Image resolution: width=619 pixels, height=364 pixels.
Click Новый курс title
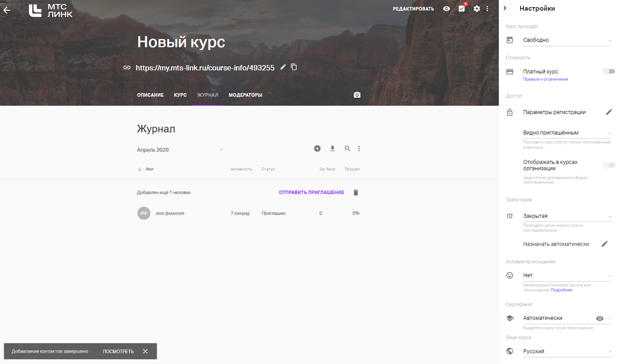(181, 42)
